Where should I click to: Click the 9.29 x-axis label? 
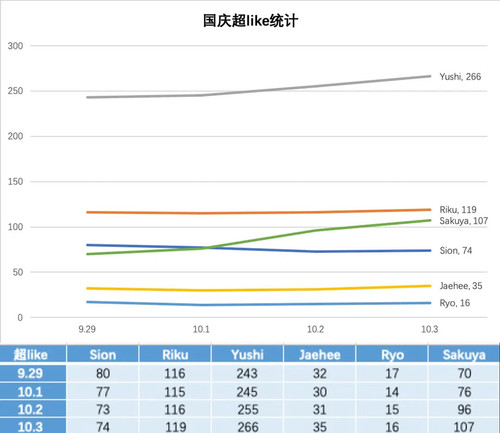[x=87, y=329]
